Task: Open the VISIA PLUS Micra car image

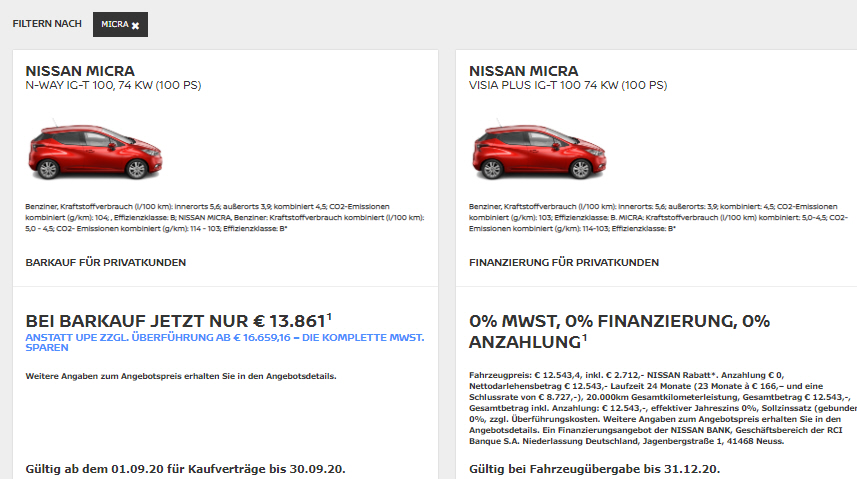Action: tap(539, 149)
